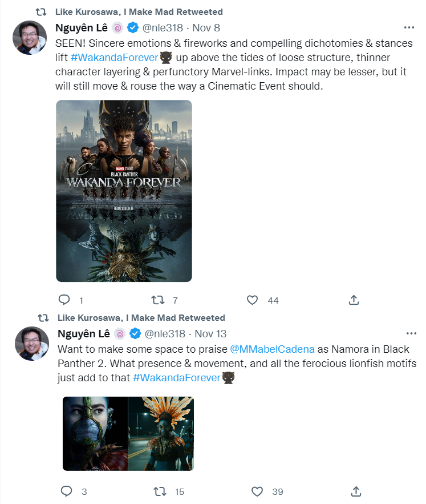Open the Nov 8 tweet timestamp
The image size is (426, 504).
(206, 27)
